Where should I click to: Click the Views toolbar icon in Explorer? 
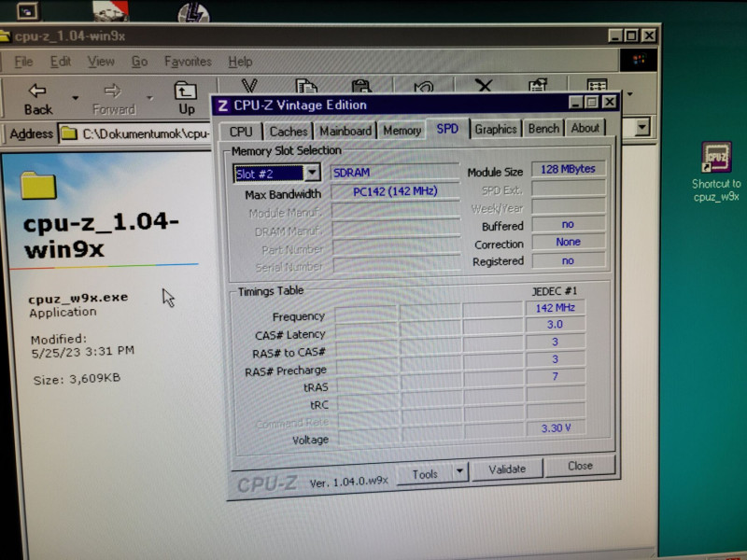[597, 85]
